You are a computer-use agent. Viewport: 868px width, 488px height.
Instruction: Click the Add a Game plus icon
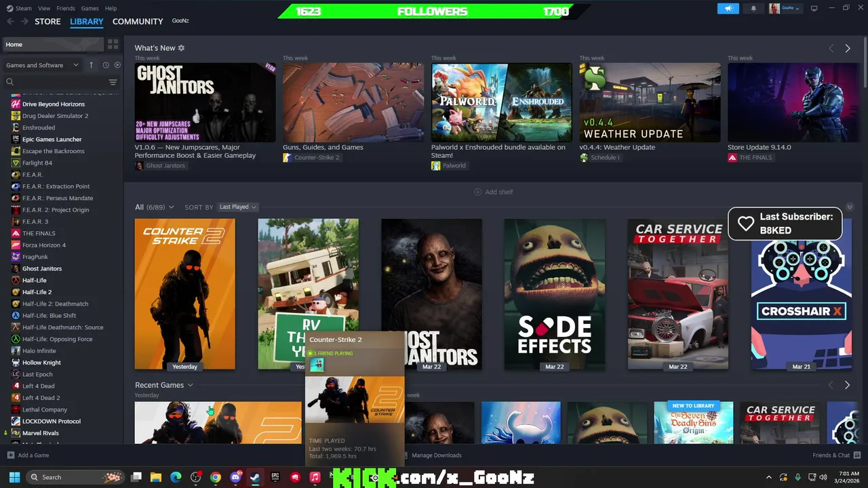click(10, 455)
